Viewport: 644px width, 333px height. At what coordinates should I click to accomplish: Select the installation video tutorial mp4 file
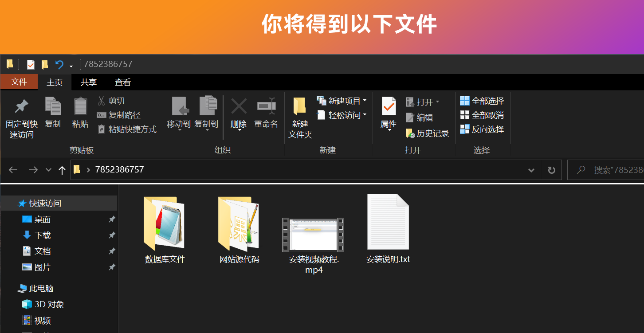point(314,235)
